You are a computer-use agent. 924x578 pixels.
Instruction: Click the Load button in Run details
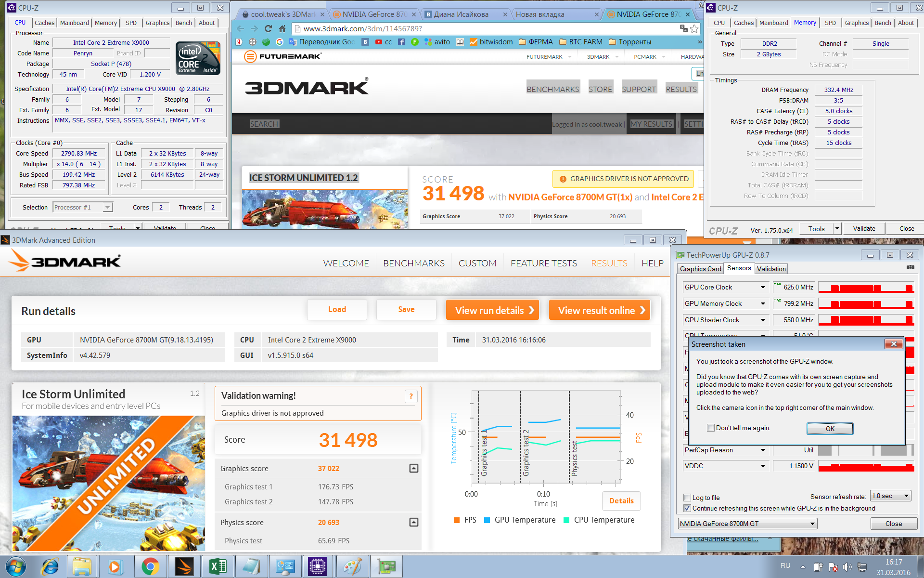(x=337, y=310)
